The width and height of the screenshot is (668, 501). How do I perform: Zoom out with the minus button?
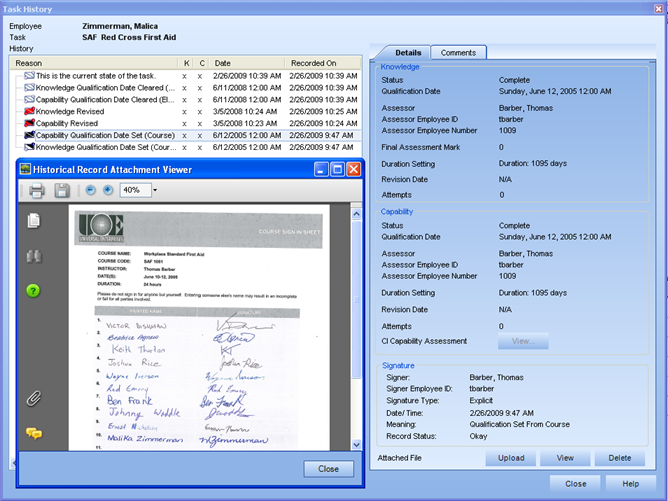click(90, 190)
